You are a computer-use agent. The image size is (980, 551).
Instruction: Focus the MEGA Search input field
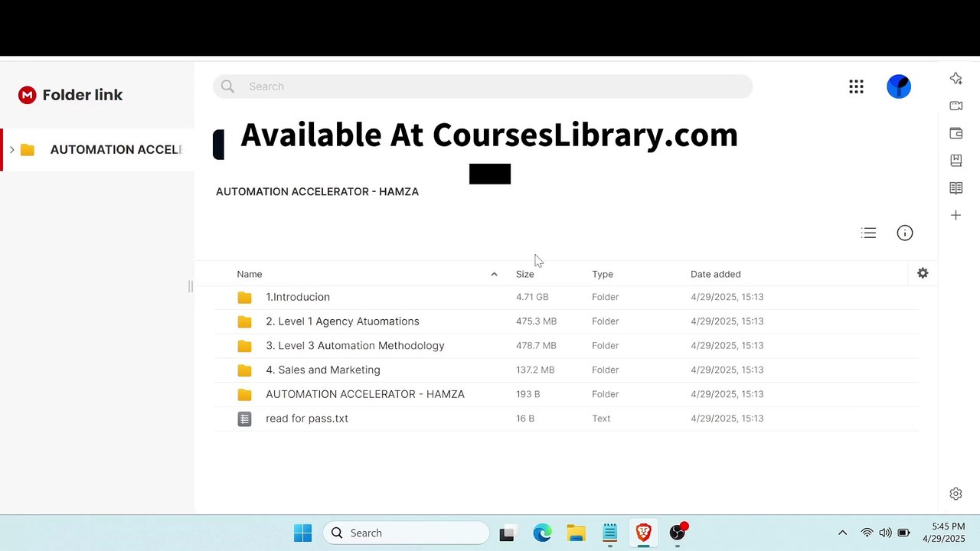482,86
